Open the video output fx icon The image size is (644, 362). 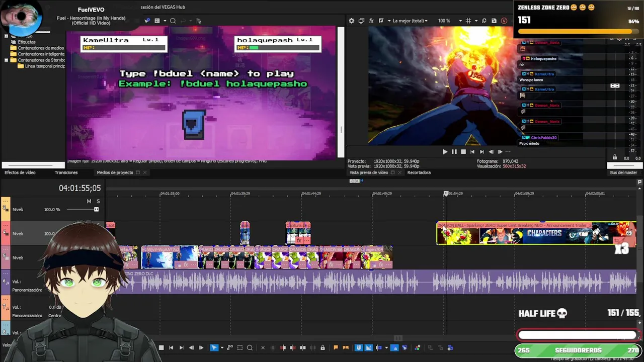coord(371,21)
